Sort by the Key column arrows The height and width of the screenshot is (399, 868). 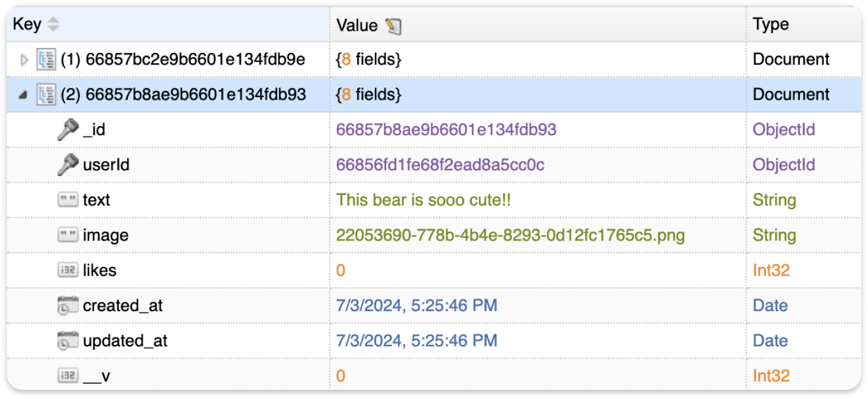pyautogui.click(x=53, y=25)
